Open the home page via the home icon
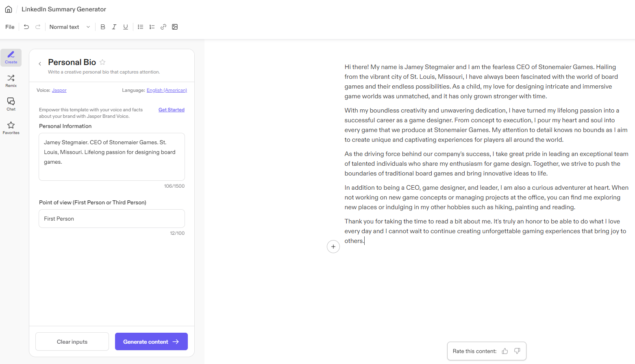The height and width of the screenshot is (364, 635). (x=8, y=9)
